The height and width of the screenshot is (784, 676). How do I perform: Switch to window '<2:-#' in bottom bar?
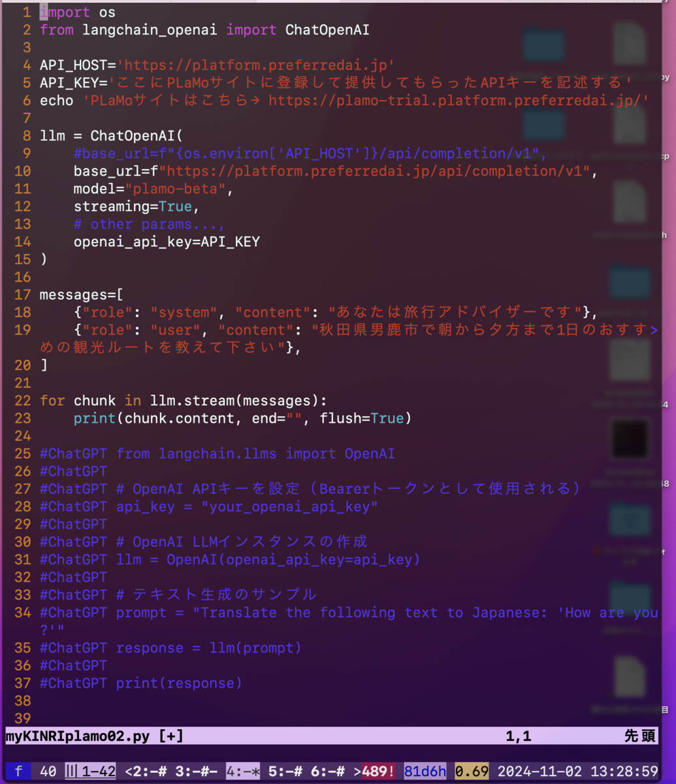click(146, 771)
